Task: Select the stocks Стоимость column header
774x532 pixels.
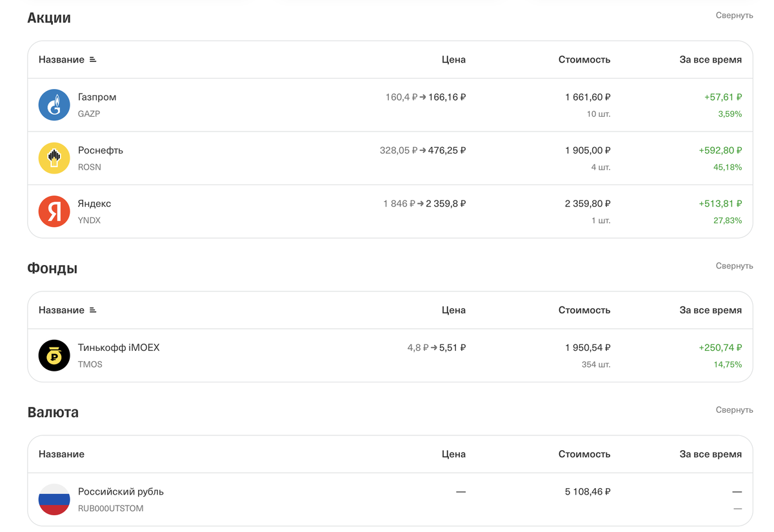Action: (584, 59)
